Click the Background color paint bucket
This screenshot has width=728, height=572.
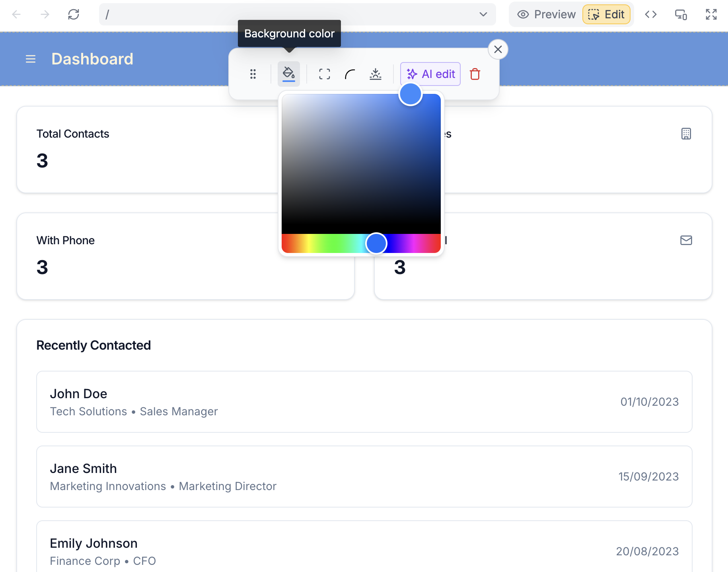(289, 74)
